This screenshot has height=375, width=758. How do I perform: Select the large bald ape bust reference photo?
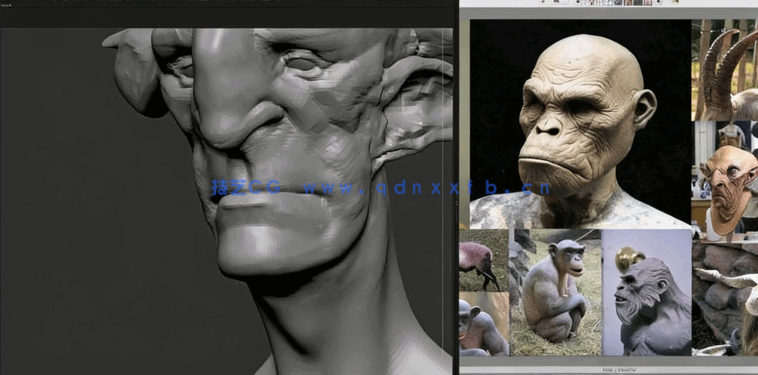(580, 124)
